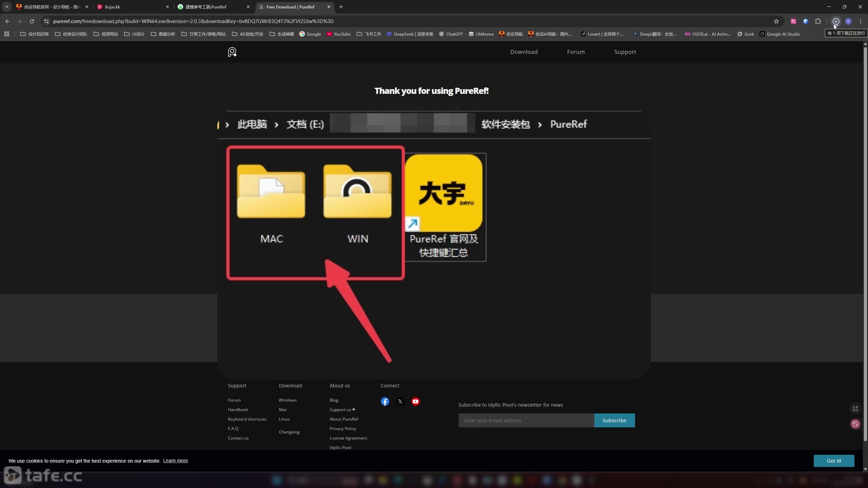Focus the e-mail address input field
The height and width of the screenshot is (488, 868).
[526, 421]
